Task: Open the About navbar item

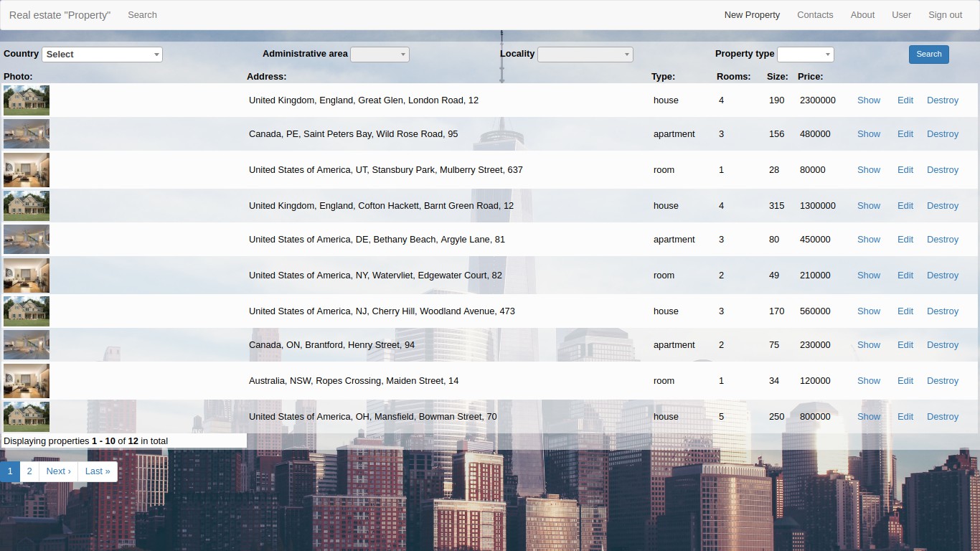Action: [862, 15]
